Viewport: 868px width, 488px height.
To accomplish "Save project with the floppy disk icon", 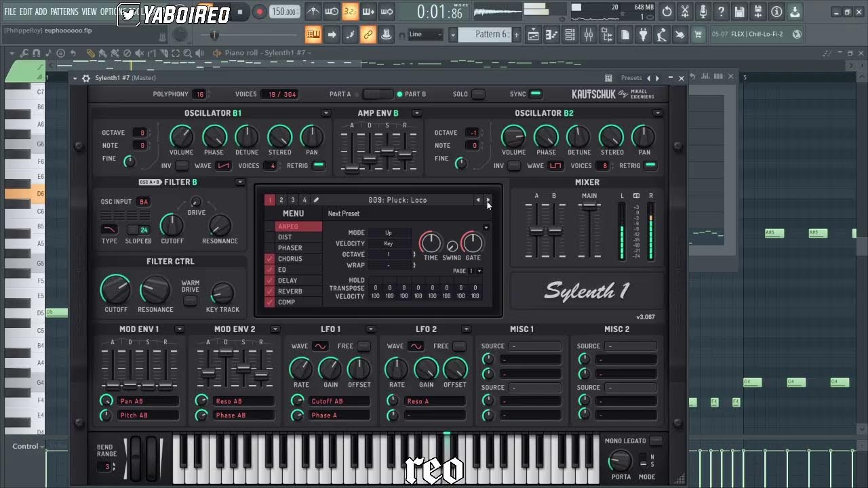I will point(740,12).
